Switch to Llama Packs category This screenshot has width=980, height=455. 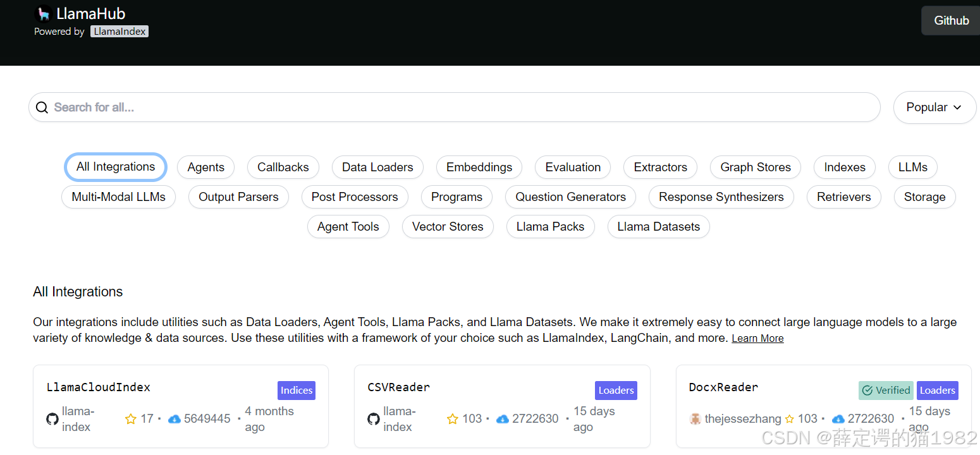coord(551,227)
